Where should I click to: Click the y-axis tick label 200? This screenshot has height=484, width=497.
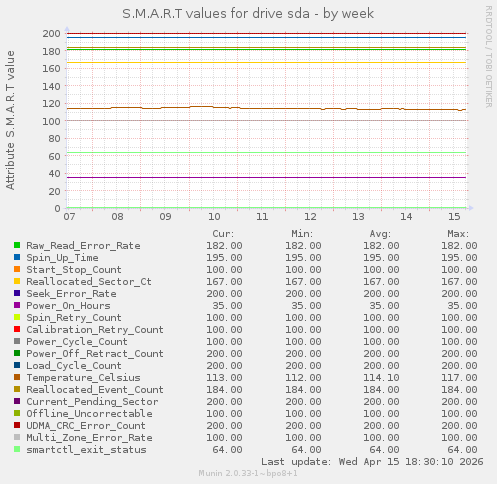click(x=51, y=34)
